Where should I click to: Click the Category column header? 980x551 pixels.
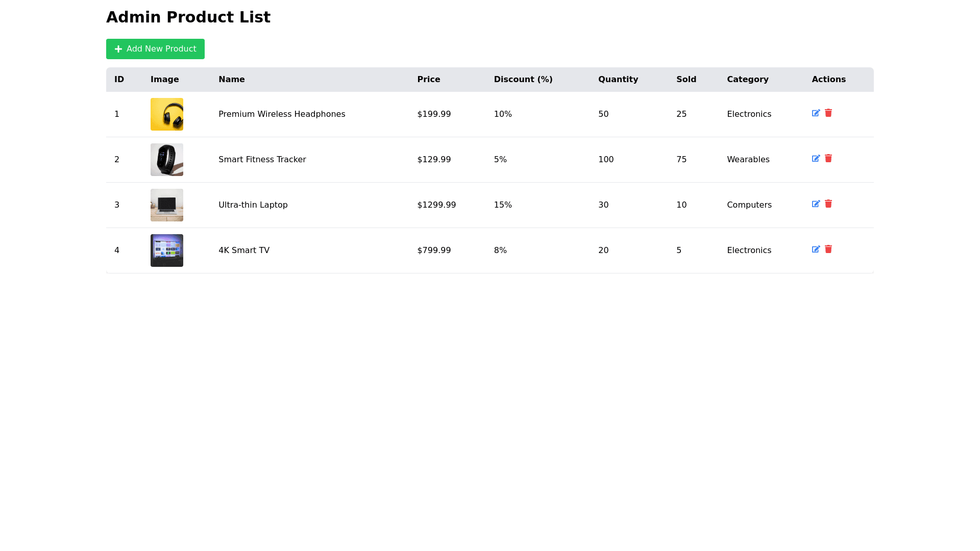[x=748, y=80]
